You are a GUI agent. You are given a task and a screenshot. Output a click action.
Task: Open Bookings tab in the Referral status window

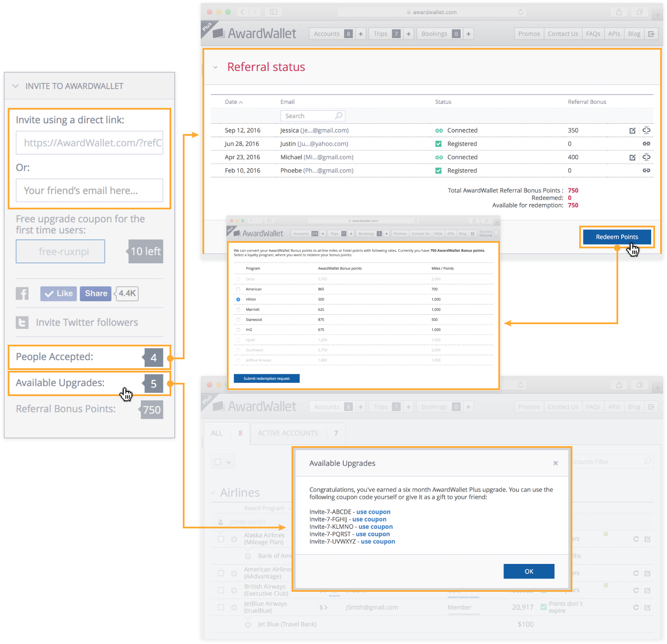tap(440, 34)
